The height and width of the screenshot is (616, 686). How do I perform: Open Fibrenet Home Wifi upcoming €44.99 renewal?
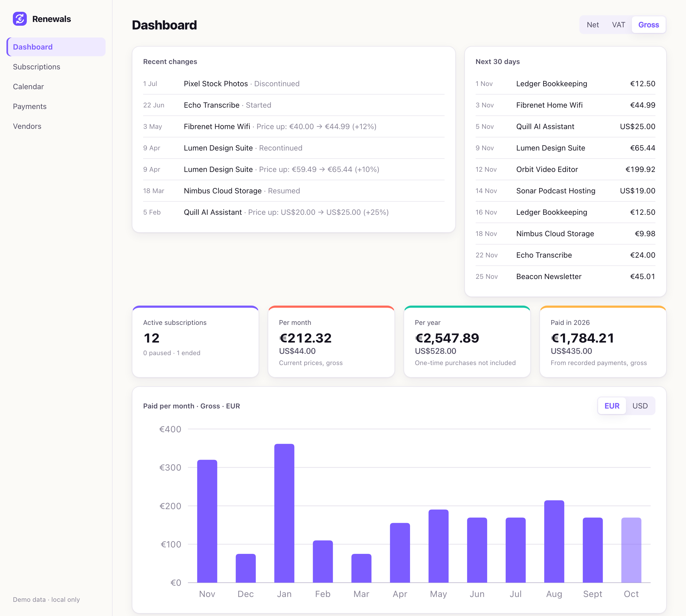(565, 105)
